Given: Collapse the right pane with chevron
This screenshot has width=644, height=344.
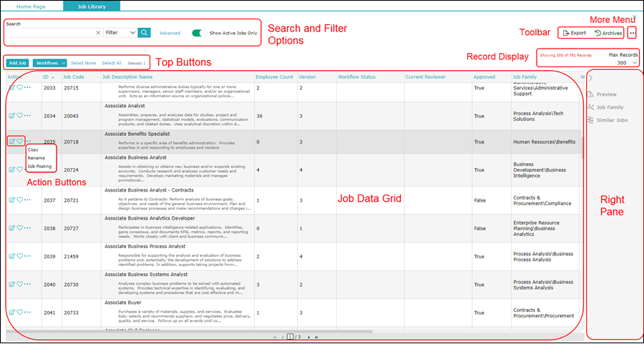Looking at the screenshot, I should [x=591, y=77].
